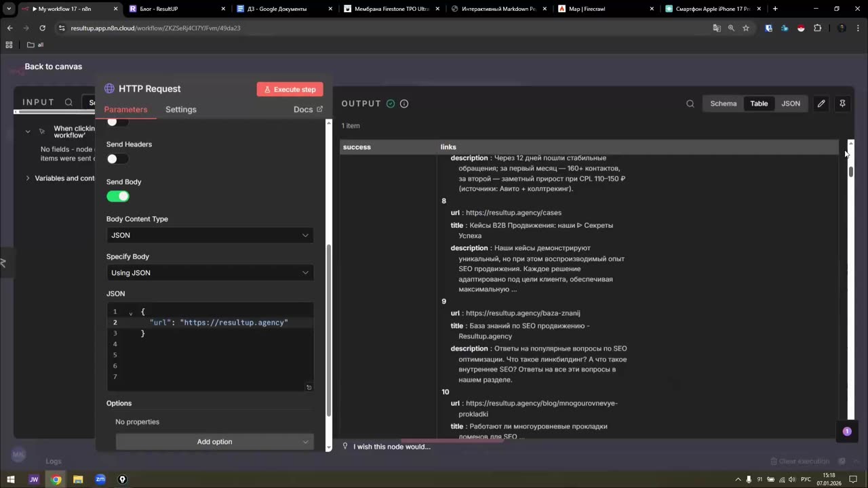Search the input panel data
Viewport: 868px width, 488px height.
[x=68, y=102]
